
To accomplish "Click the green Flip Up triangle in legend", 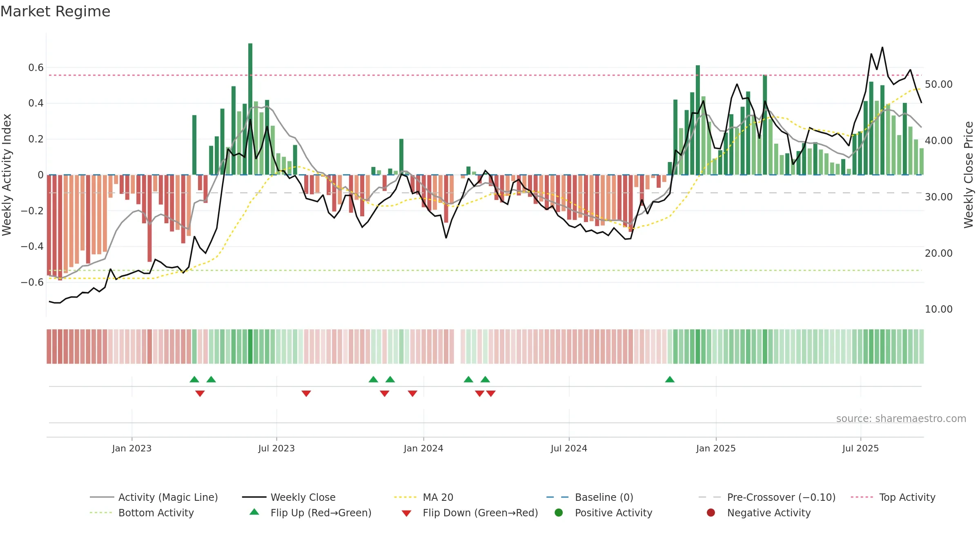I will [x=254, y=512].
